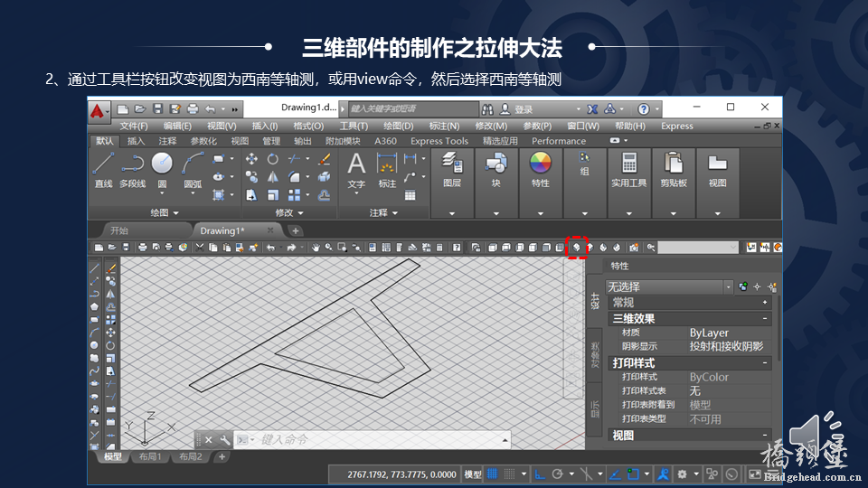Open the Layer (图层) panel button

point(452,171)
